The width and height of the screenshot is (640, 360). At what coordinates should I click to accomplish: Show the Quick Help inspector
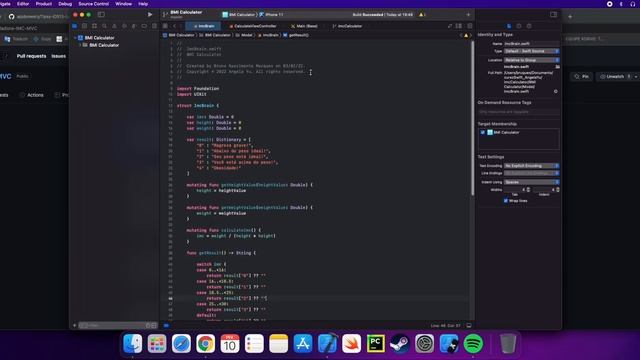pyautogui.click(x=529, y=26)
